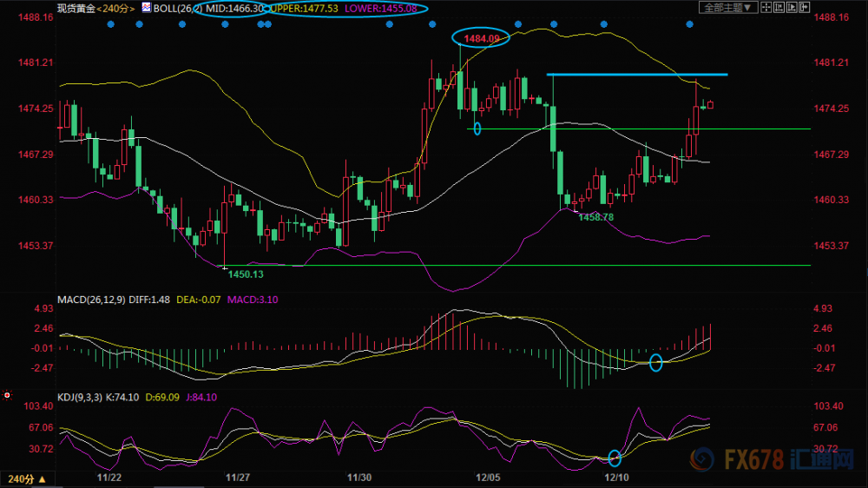Click the 现货黄金 instrument title
The width and height of the screenshot is (868, 488).
click(76, 9)
